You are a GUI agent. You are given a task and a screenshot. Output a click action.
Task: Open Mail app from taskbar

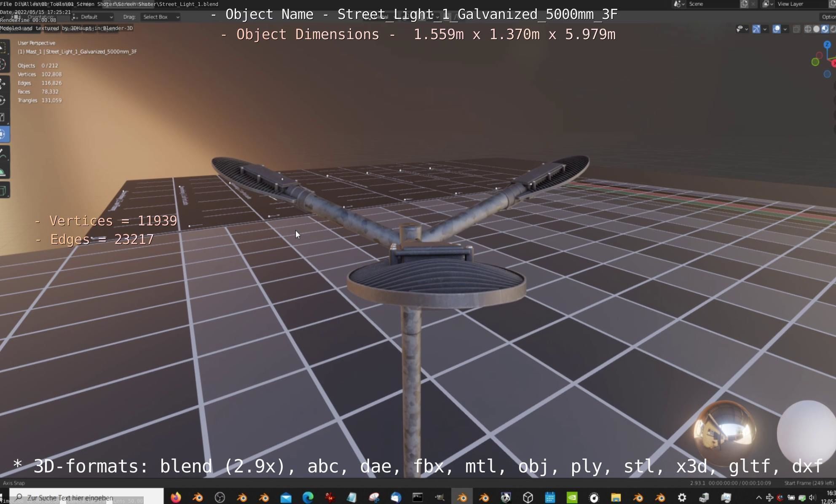coord(286,498)
